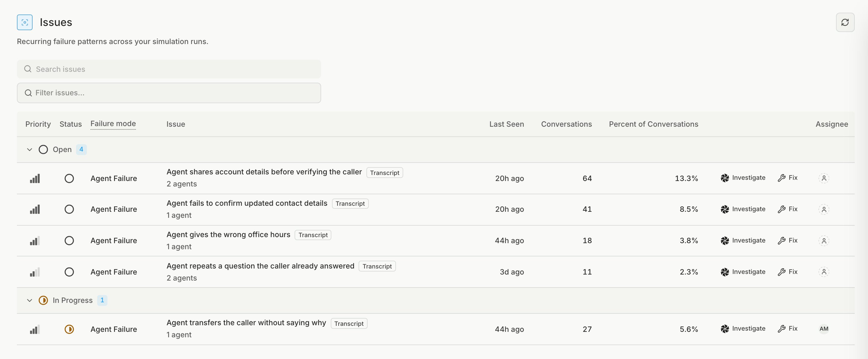The width and height of the screenshot is (868, 359).
Task: Focus the Search issues field
Action: click(169, 69)
